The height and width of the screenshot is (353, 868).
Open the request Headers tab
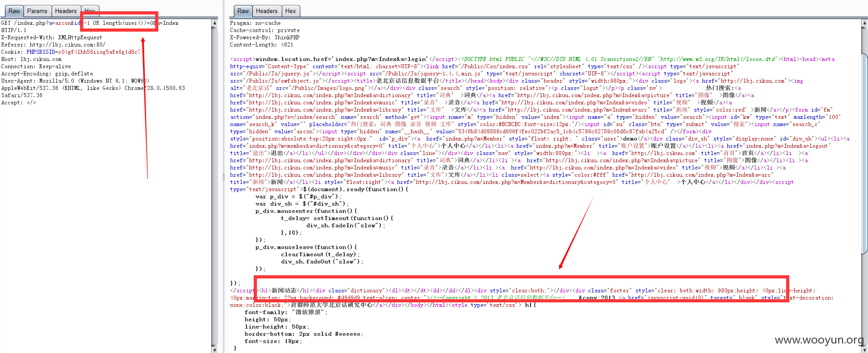pyautogui.click(x=66, y=11)
